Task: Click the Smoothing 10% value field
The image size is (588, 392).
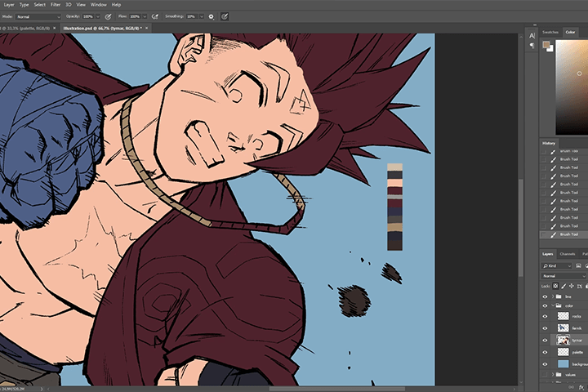Action: tap(192, 16)
